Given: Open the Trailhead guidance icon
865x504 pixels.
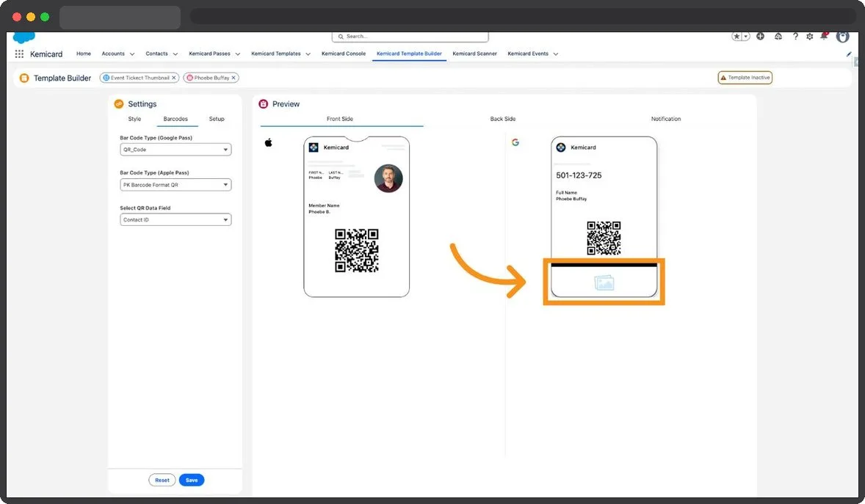Looking at the screenshot, I should tap(778, 37).
